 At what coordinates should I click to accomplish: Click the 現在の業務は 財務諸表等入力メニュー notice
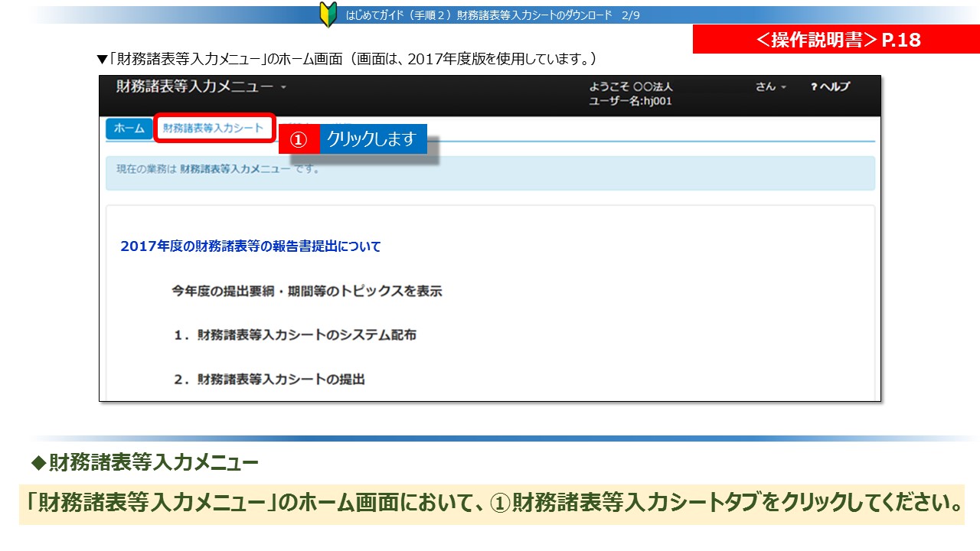pyautogui.click(x=490, y=173)
